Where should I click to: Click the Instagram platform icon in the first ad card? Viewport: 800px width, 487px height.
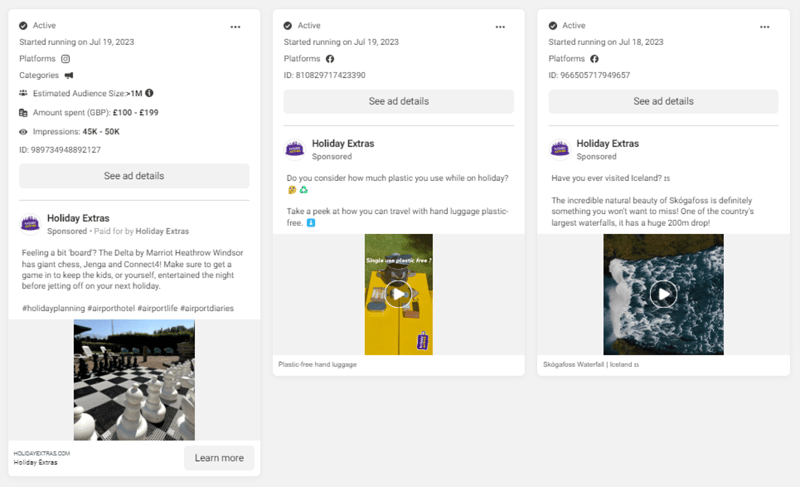point(65,59)
